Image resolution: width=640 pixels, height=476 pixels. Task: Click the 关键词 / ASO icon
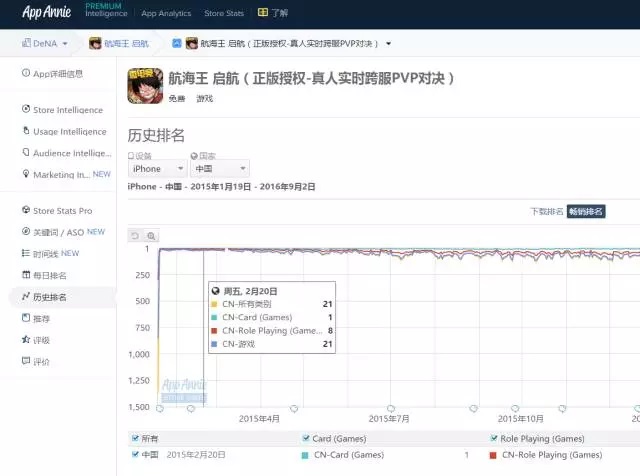tap(26, 231)
